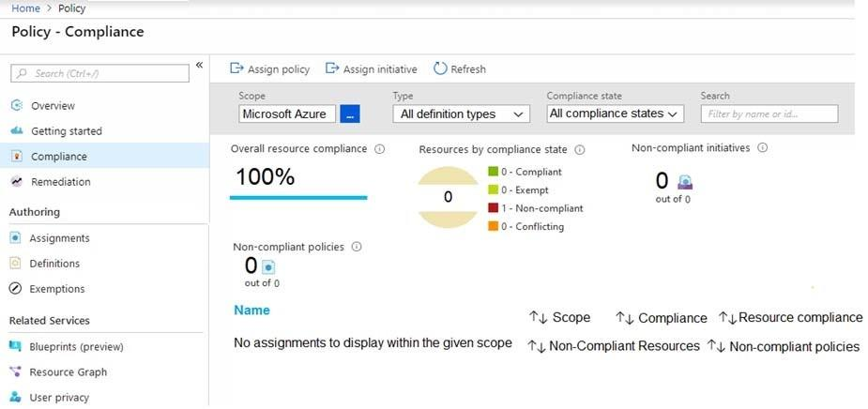The image size is (868, 409).
Task: Click the Assign initiative button
Action: coord(372,68)
